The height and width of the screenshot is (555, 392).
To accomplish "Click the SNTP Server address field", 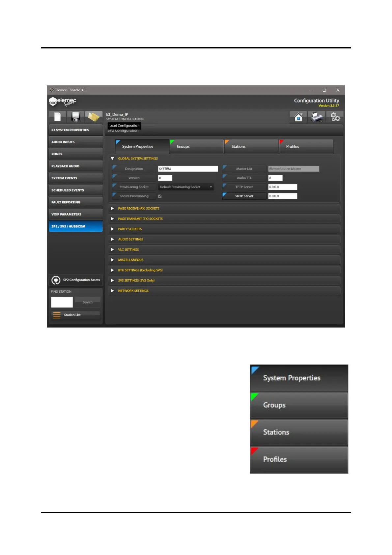I will [283, 196].
